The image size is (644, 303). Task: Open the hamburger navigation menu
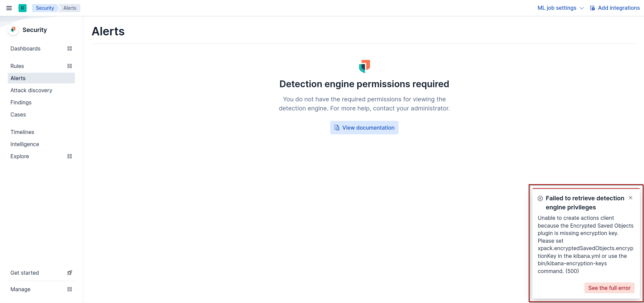coord(9,8)
